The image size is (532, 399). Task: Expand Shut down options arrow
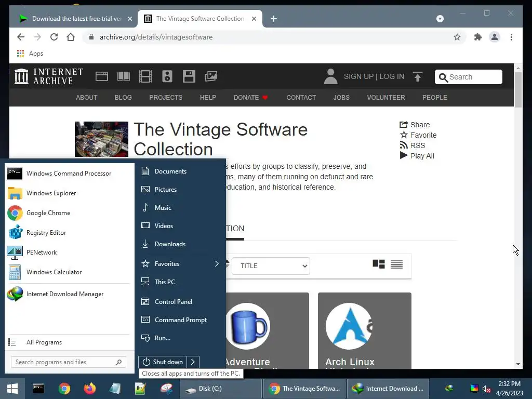tap(193, 362)
